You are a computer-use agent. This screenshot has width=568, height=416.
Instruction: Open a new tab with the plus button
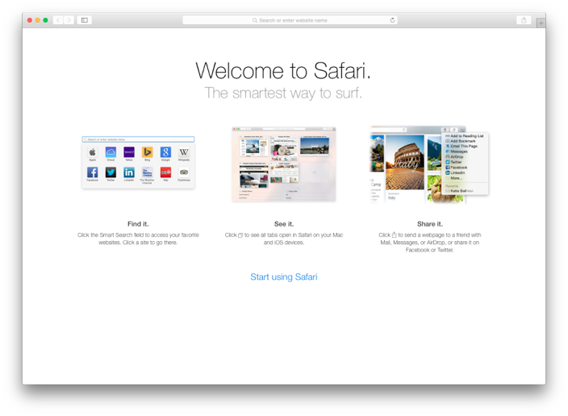[540, 23]
